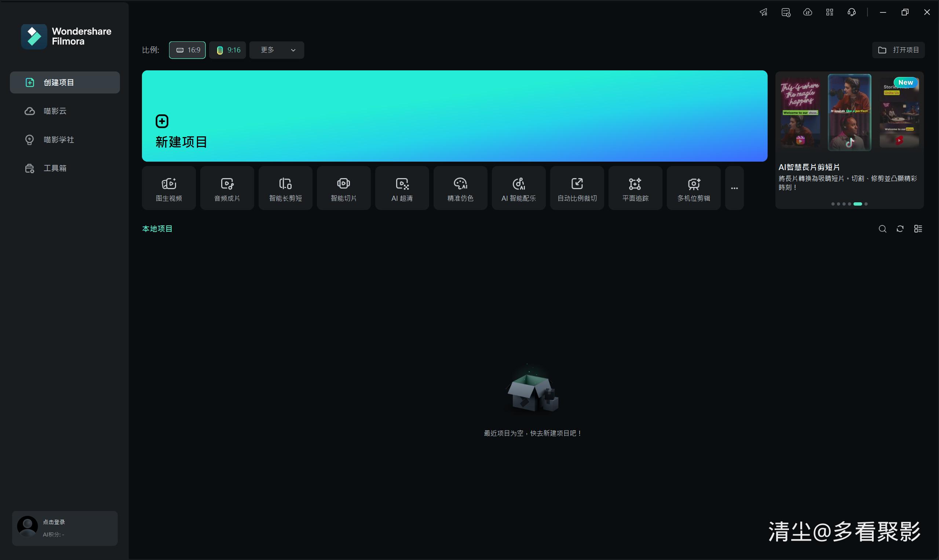Open 喵影云 in the sidebar

[x=55, y=111]
